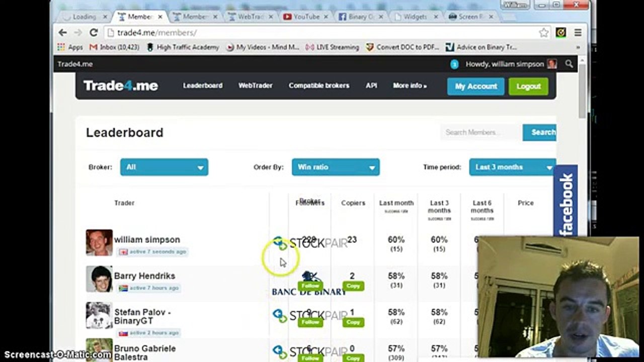Open the Chrome menu (three lines)
The width and height of the screenshot is (644, 362).
pos(578,33)
